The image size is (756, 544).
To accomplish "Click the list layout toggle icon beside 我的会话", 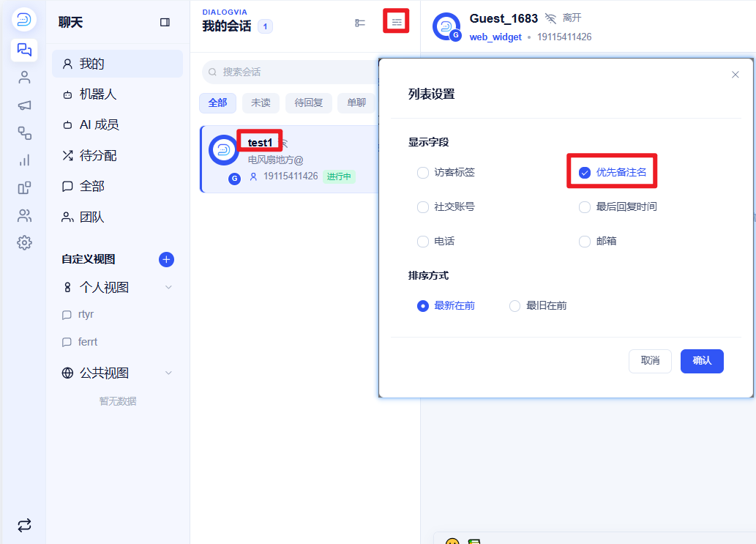I will point(359,23).
